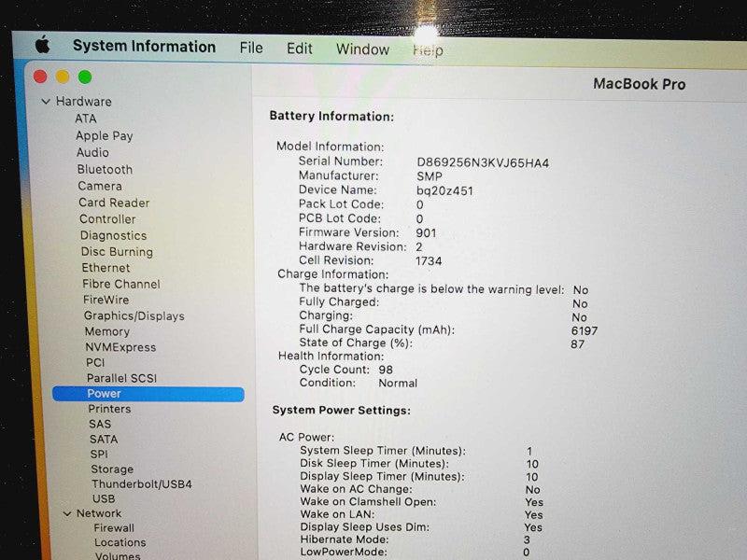Click the Hardware Revision value 2

tap(418, 247)
